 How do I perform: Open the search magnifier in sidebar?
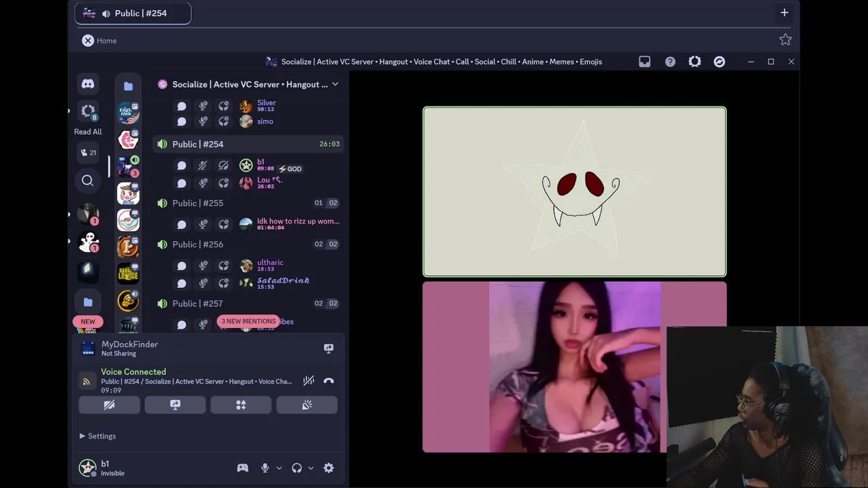point(87,180)
